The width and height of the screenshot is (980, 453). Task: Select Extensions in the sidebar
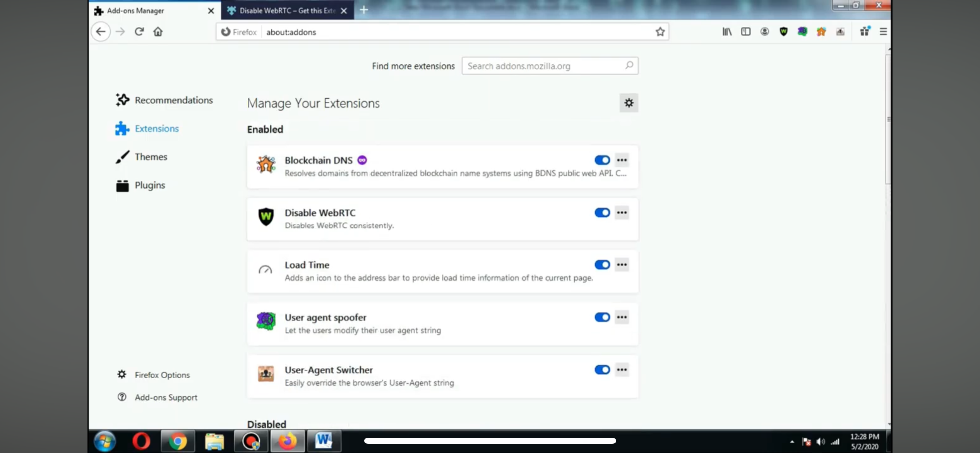147,129
